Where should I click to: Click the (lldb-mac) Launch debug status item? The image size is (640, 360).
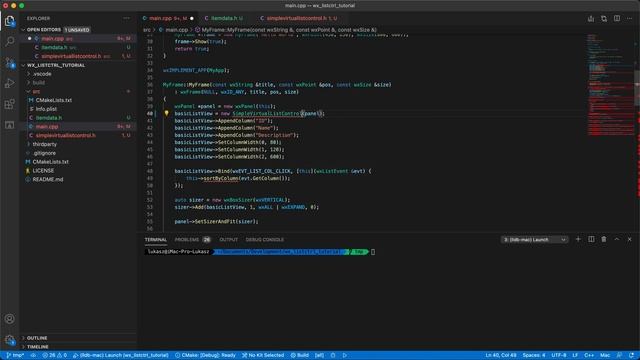coord(121,355)
